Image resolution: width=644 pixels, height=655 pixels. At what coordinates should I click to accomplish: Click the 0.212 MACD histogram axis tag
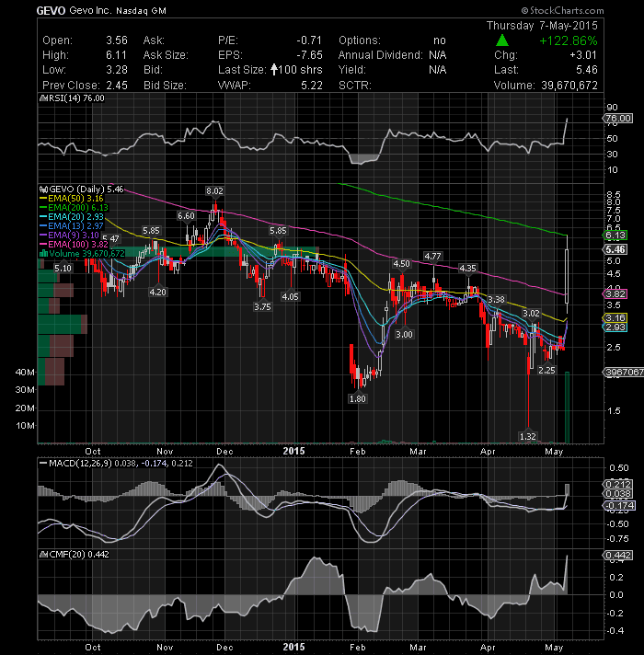pyautogui.click(x=618, y=484)
